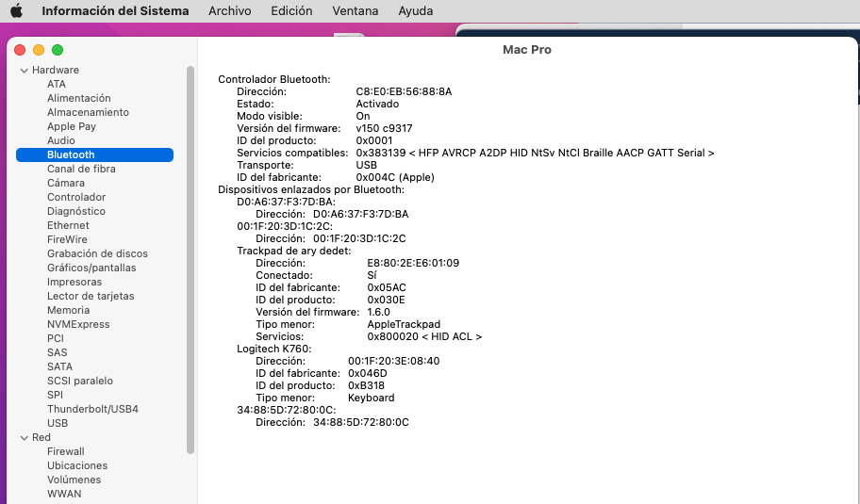Select Ubicaciones under Red
This screenshot has width=860, height=504.
click(x=77, y=465)
